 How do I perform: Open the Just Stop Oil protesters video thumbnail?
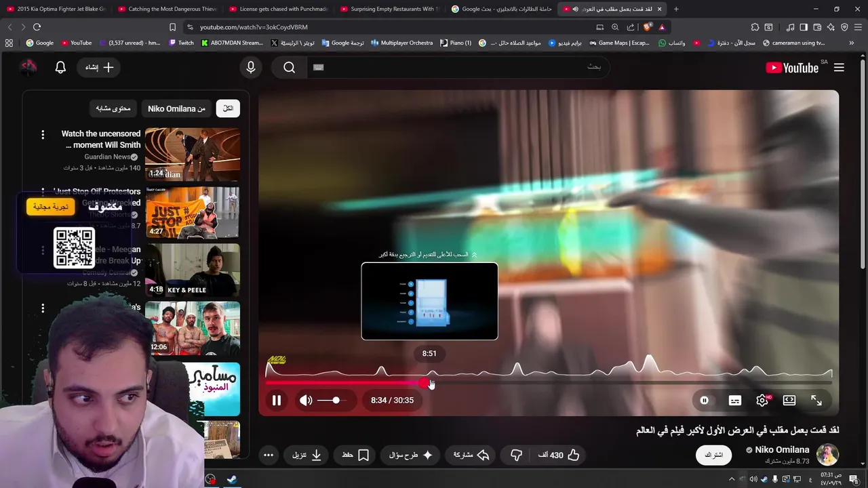(x=193, y=212)
